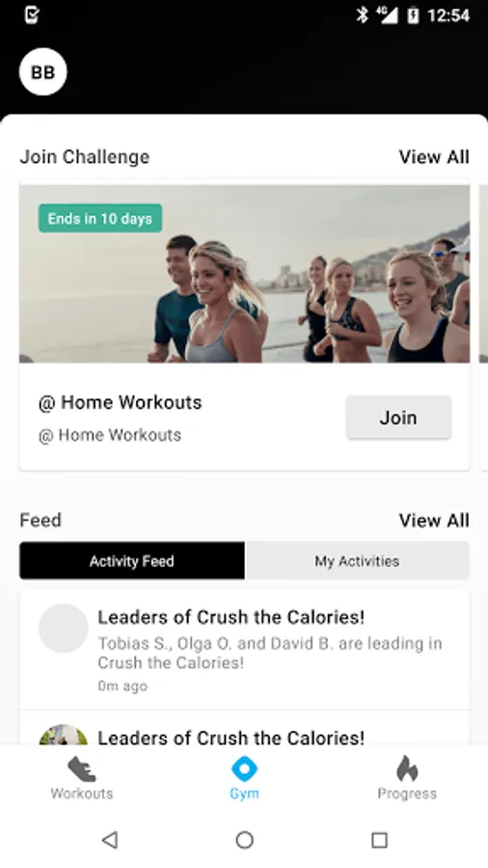
Task: Open the runners challenge photo
Action: click(x=245, y=274)
